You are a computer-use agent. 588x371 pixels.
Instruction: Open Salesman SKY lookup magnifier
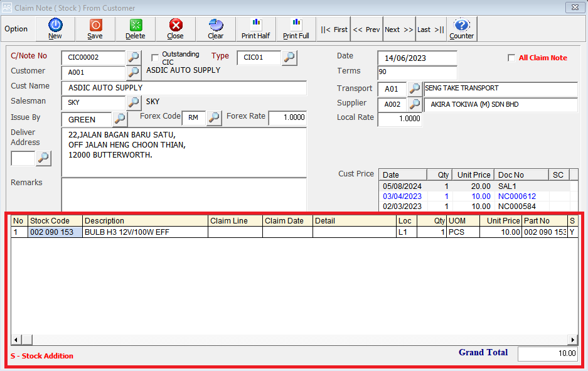pyautogui.click(x=134, y=102)
